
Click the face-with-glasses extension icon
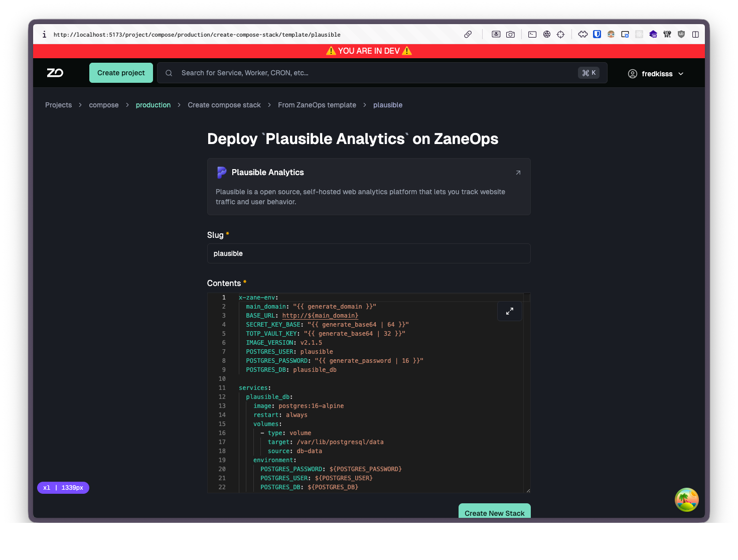[x=611, y=34]
